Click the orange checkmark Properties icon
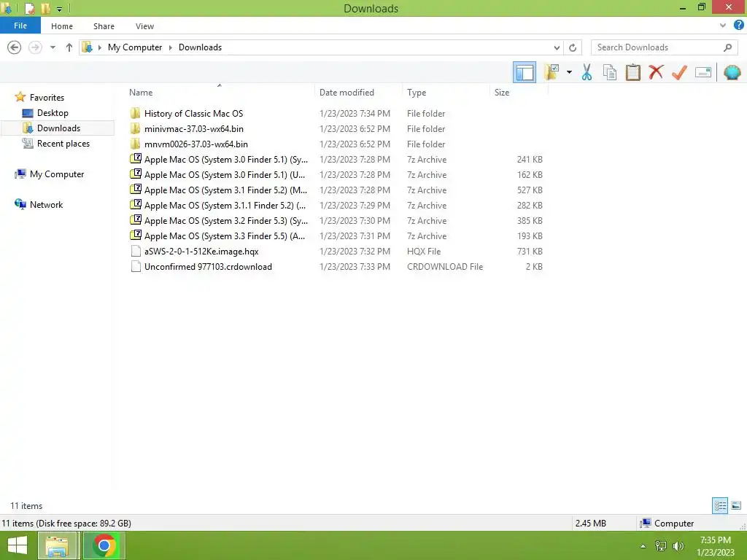 [679, 72]
